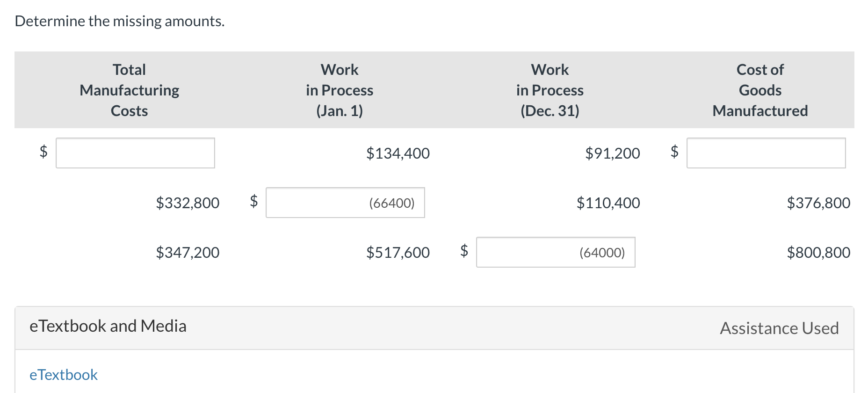Click the $376,800 value
Image resolution: width=868 pixels, height=393 pixels.
point(819,203)
